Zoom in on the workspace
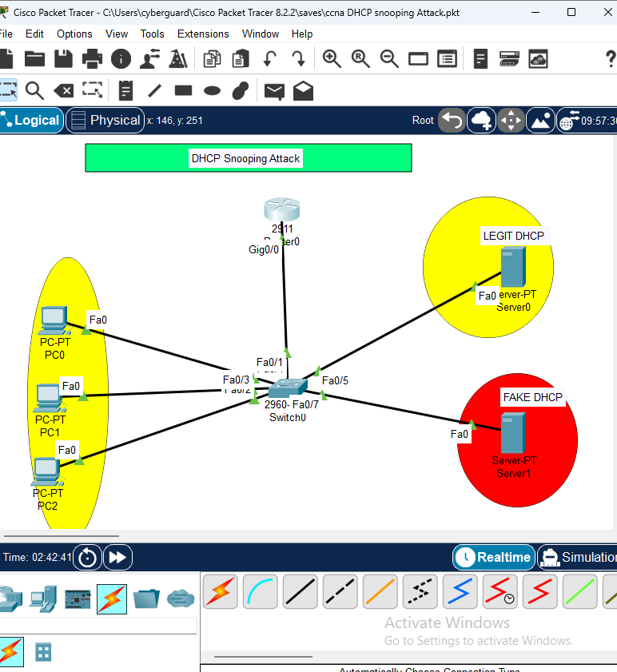617x672 pixels. (332, 58)
